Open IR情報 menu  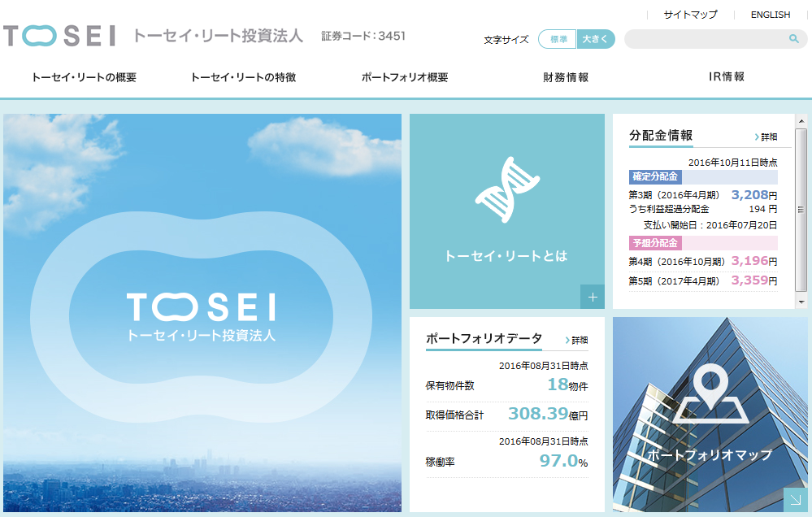pyautogui.click(x=726, y=77)
